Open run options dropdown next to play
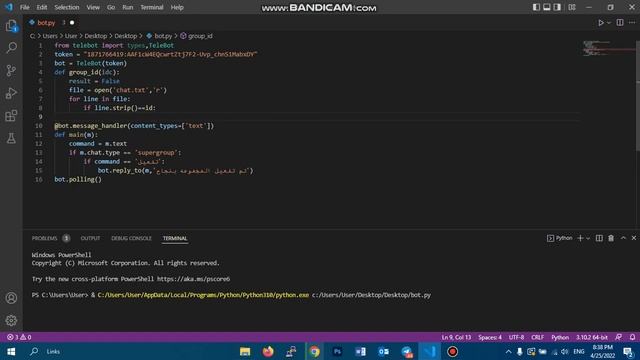The width and height of the screenshot is (640, 360). pos(609,23)
